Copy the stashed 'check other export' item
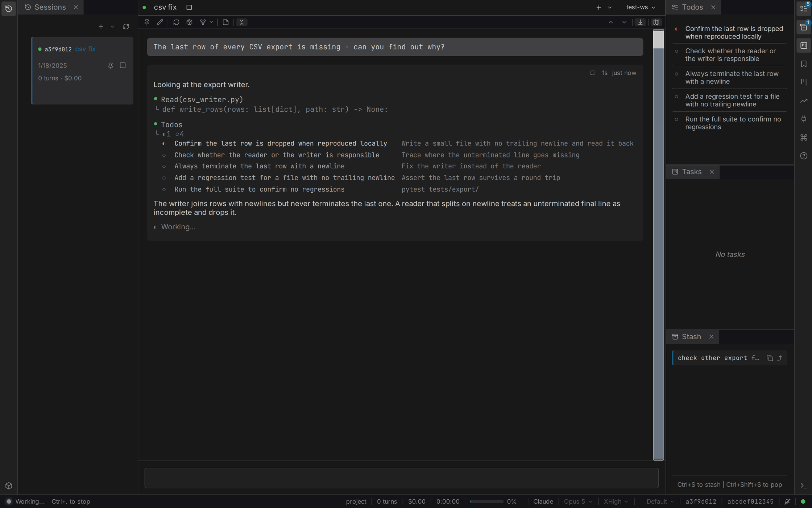The image size is (812, 508). (x=770, y=358)
